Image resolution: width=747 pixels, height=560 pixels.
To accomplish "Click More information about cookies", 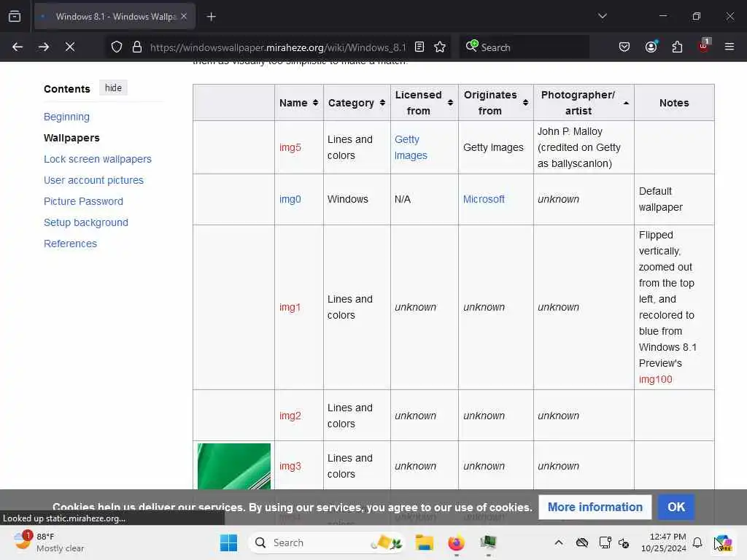I will (595, 507).
